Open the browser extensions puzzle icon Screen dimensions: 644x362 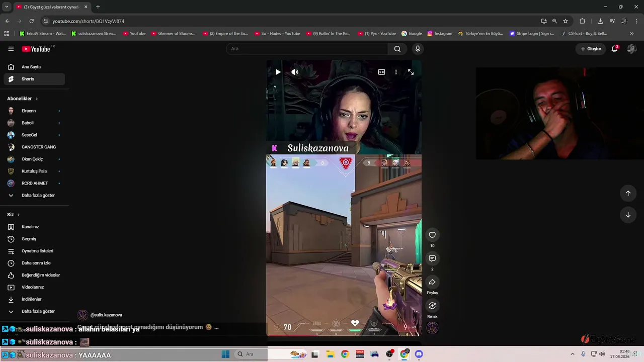click(x=583, y=21)
